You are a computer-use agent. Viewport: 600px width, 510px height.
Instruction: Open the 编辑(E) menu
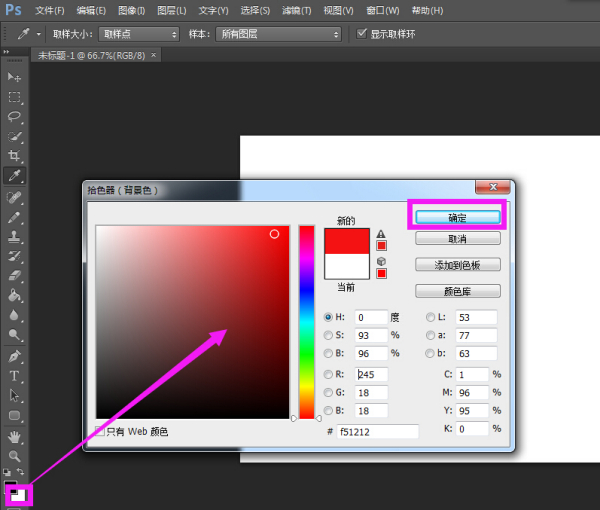pyautogui.click(x=91, y=10)
